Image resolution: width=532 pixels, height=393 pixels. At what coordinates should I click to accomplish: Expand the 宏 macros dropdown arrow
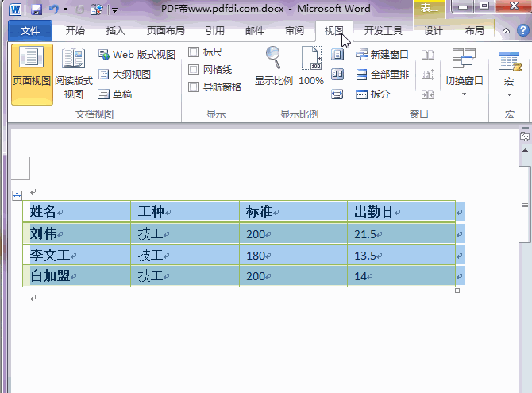(x=509, y=95)
